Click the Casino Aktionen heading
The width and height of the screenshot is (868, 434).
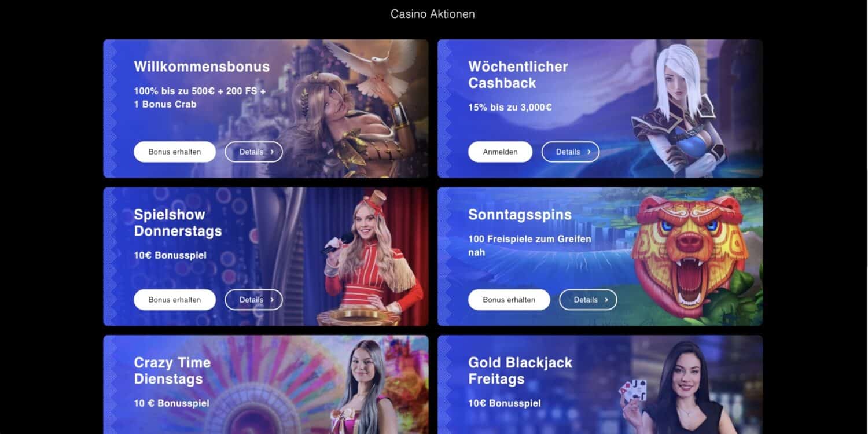click(x=433, y=14)
